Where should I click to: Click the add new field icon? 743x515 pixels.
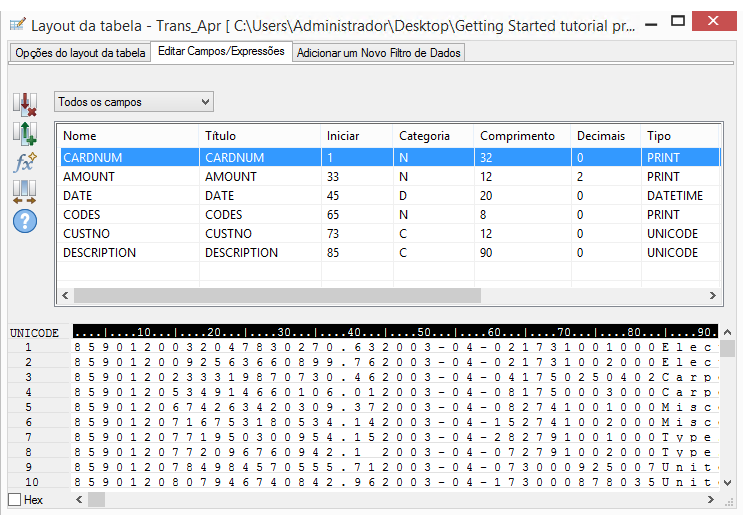[24, 133]
